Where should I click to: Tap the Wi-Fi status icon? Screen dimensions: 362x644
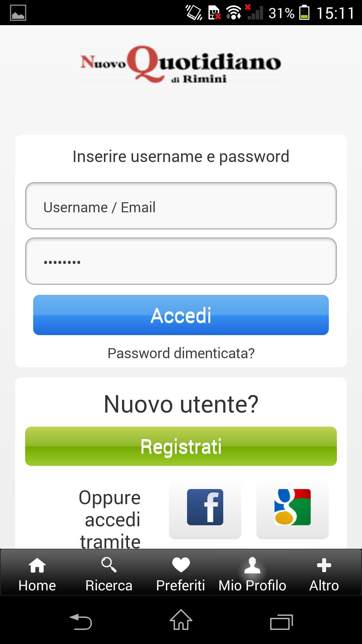(233, 13)
